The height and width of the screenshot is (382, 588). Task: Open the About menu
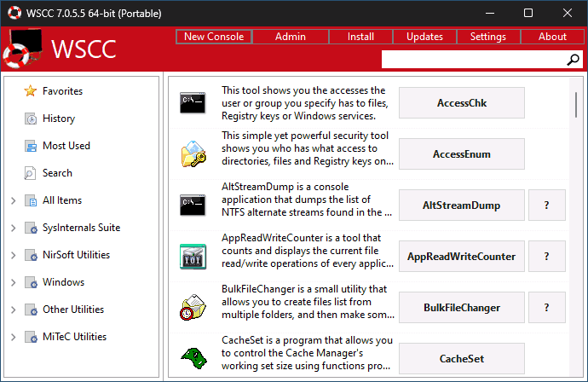click(552, 37)
